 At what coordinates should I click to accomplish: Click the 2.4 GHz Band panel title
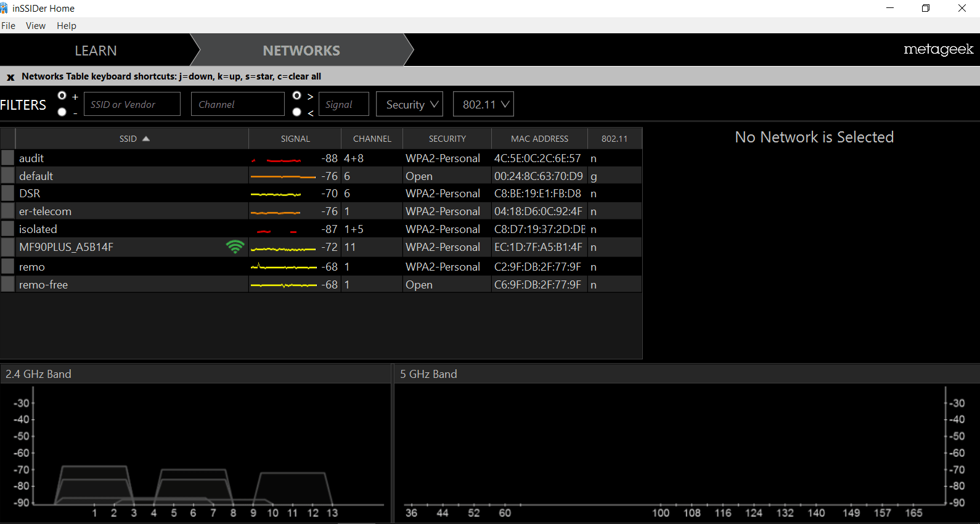[x=38, y=374]
